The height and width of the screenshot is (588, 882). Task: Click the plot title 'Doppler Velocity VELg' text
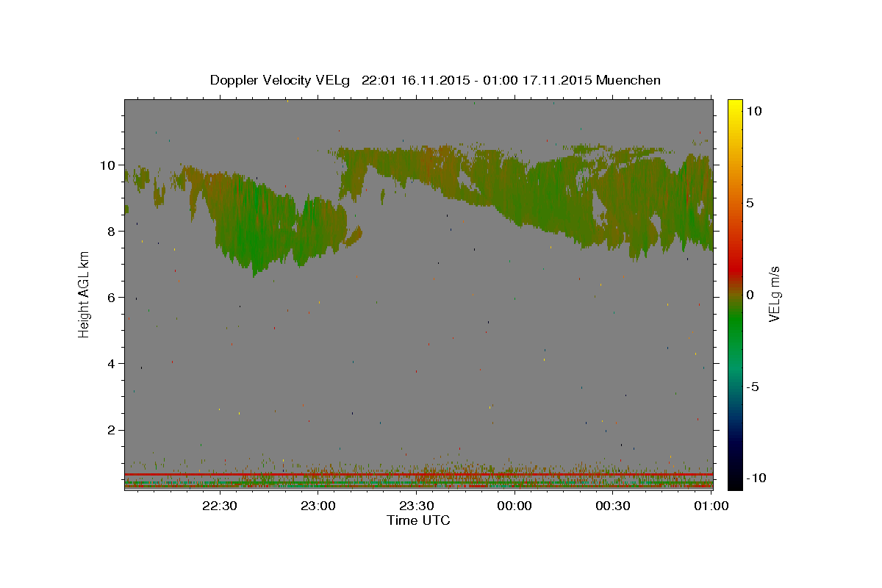pos(281,80)
